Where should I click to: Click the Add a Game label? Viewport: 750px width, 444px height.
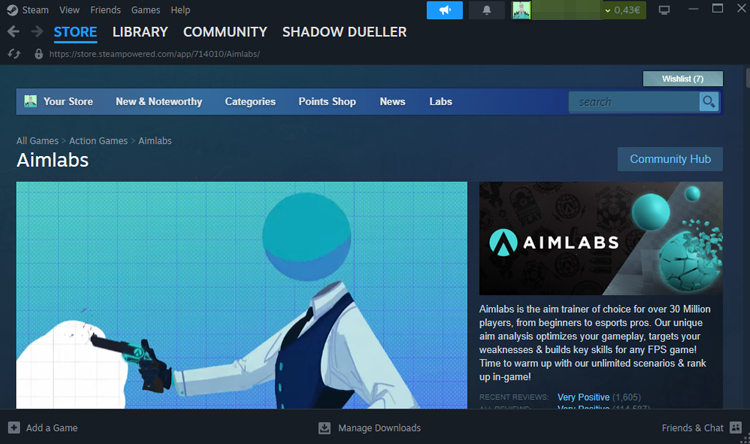tap(52, 428)
